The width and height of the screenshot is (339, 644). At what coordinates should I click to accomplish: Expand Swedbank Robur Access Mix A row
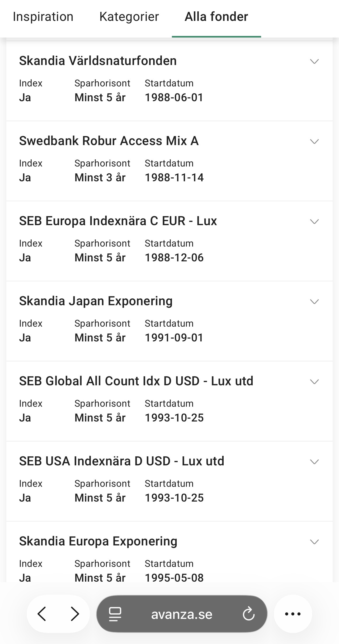[314, 141]
